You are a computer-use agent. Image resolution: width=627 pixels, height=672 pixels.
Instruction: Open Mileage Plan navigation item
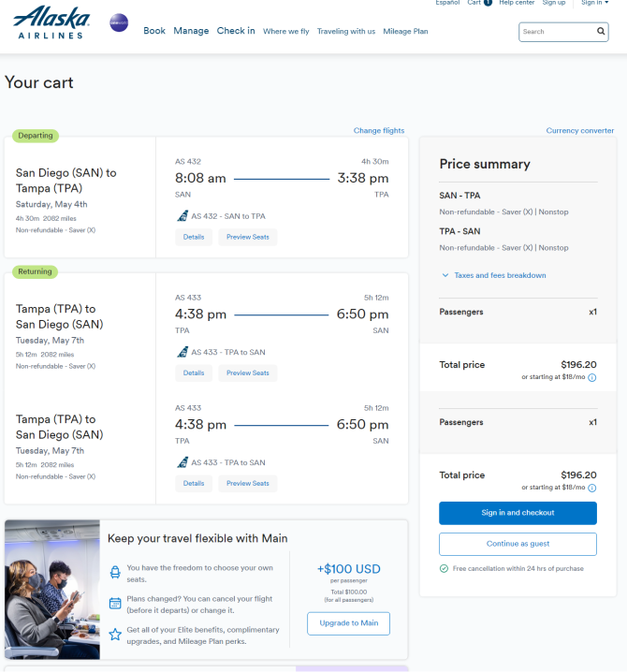405,31
